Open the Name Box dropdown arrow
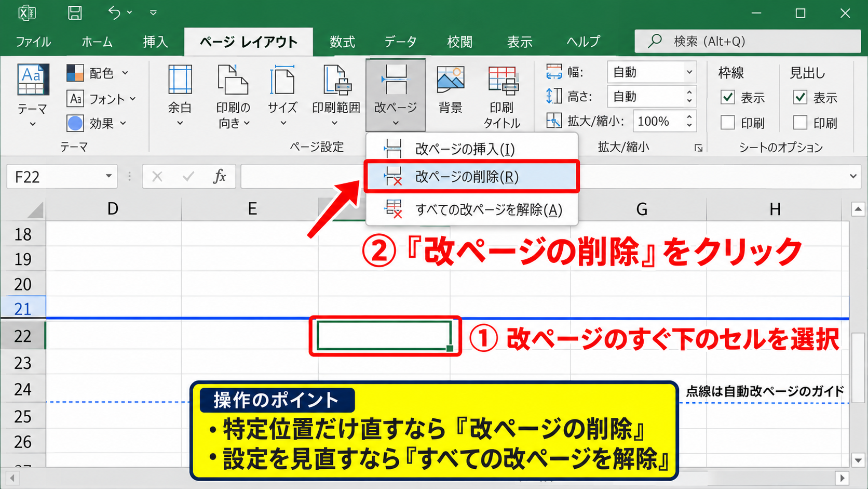The width and height of the screenshot is (868, 489). pyautogui.click(x=108, y=176)
